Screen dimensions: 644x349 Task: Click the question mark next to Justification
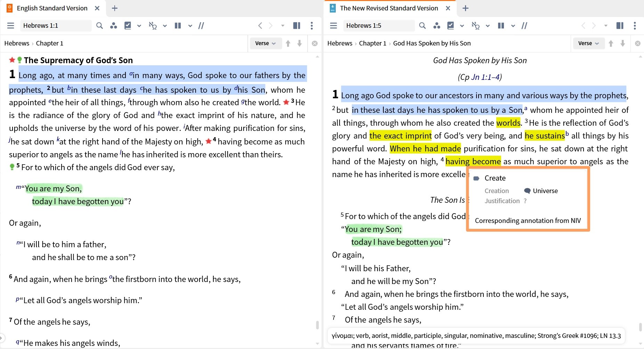[x=525, y=201]
